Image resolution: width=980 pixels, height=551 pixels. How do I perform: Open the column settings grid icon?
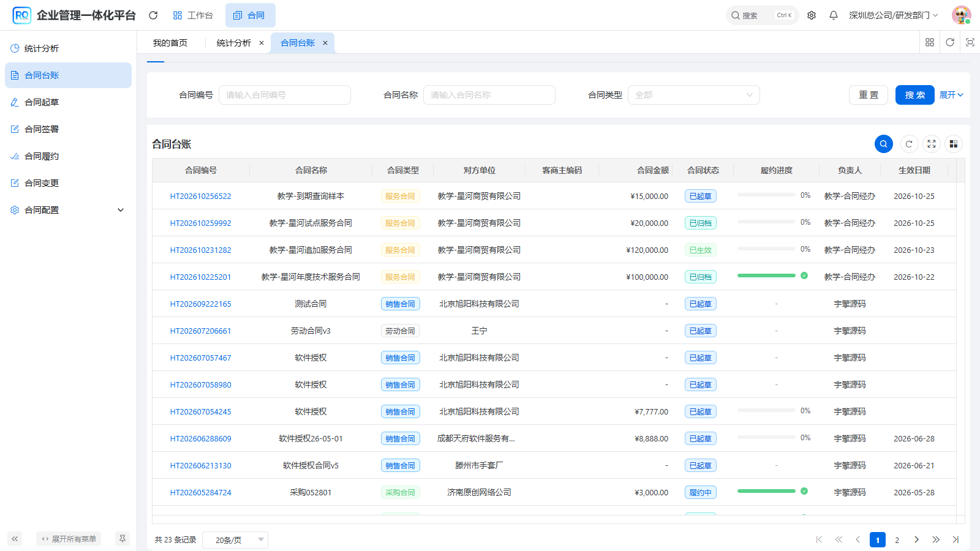pyautogui.click(x=954, y=144)
